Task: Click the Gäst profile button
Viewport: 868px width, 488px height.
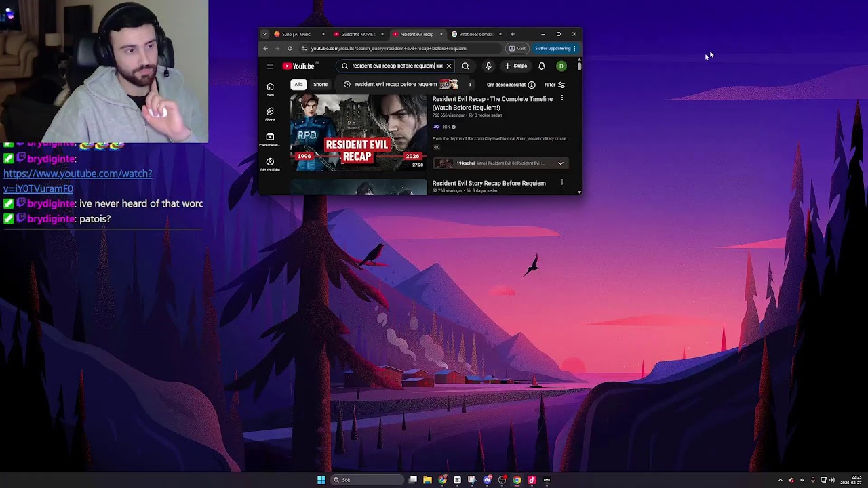Action: [517, 49]
